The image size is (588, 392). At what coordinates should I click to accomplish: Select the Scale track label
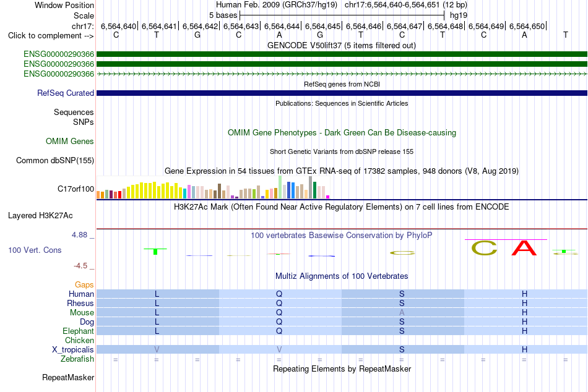84,15
